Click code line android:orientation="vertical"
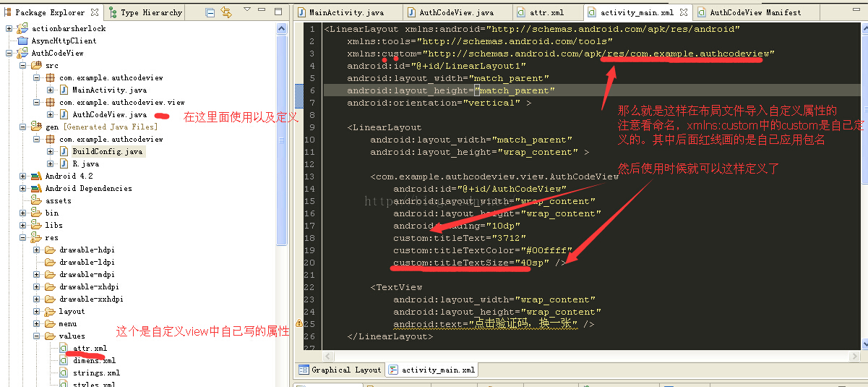Image resolution: width=868 pixels, height=387 pixels. click(439, 103)
